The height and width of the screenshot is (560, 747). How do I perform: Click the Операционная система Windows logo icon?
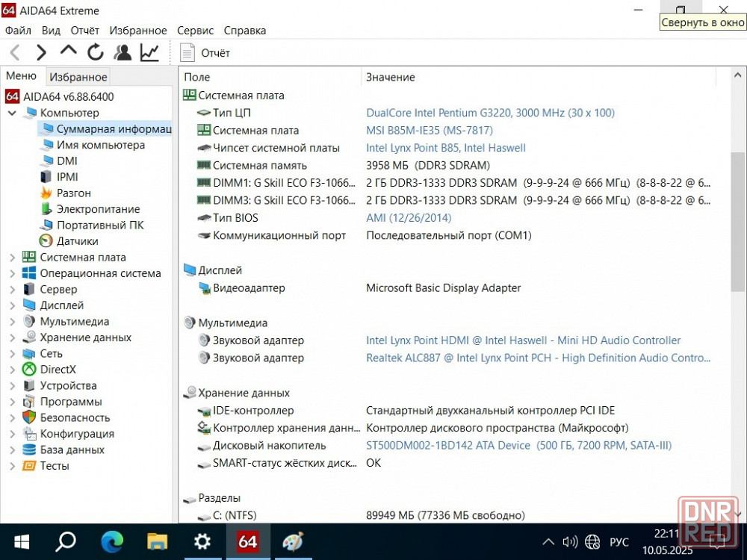click(x=29, y=273)
